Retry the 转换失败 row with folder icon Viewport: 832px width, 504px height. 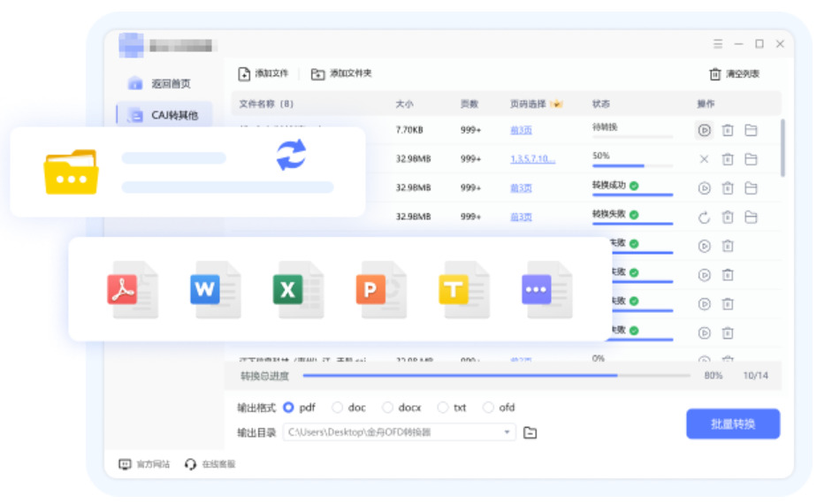tap(704, 218)
